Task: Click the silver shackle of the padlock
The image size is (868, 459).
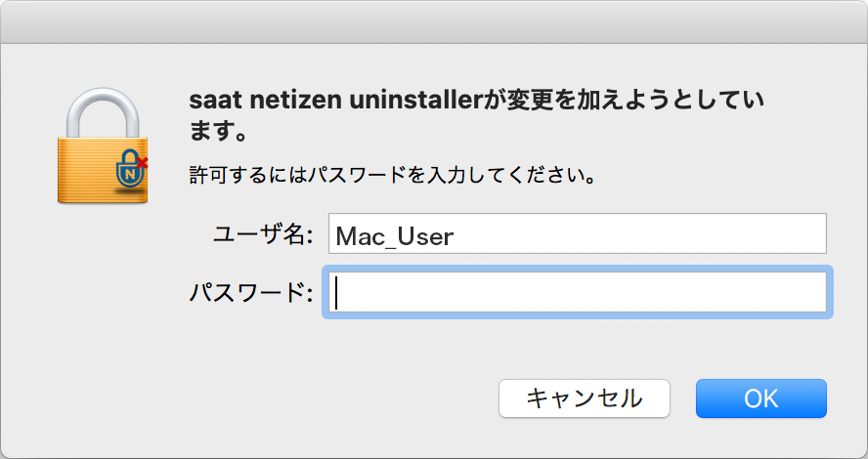Action: pyautogui.click(x=103, y=113)
